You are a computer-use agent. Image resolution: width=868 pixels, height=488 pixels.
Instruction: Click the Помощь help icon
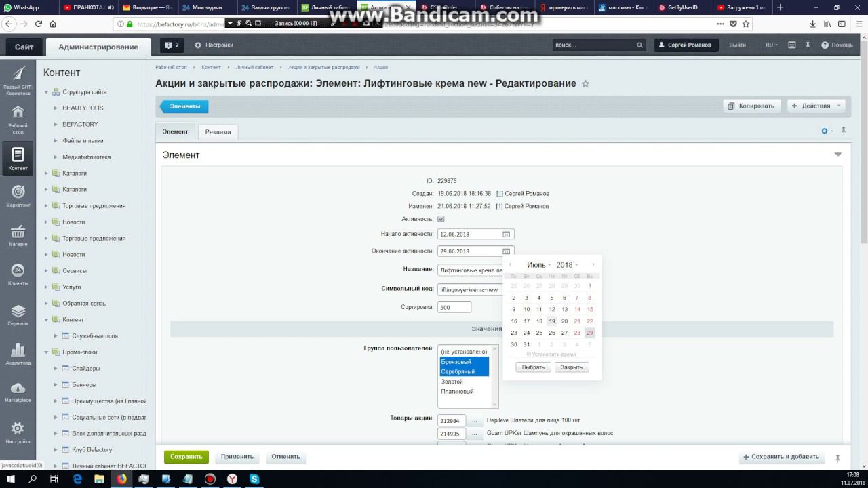point(837,45)
